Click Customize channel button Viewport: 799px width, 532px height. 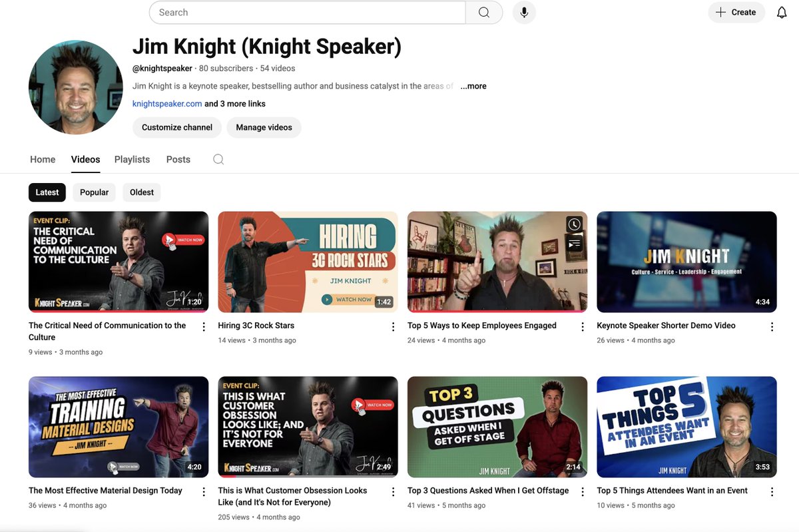[177, 127]
